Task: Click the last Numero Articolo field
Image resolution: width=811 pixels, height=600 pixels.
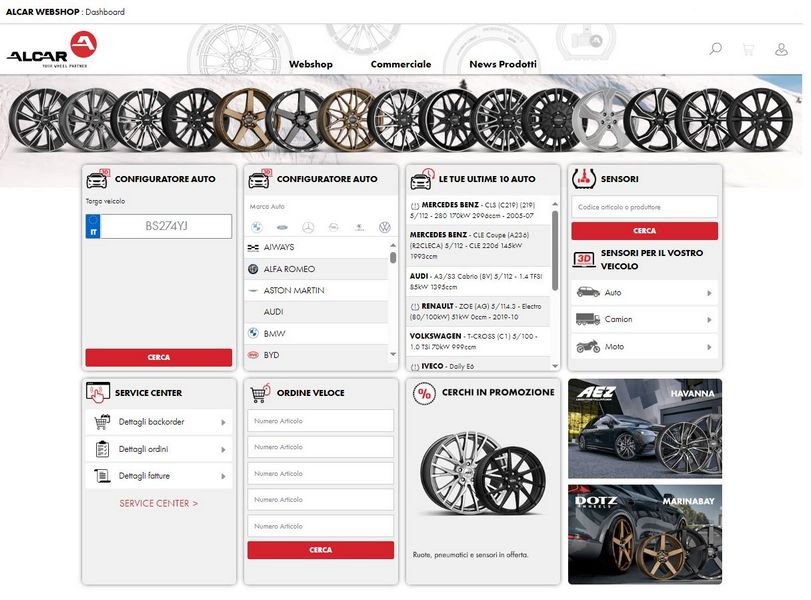Action: pos(321,526)
